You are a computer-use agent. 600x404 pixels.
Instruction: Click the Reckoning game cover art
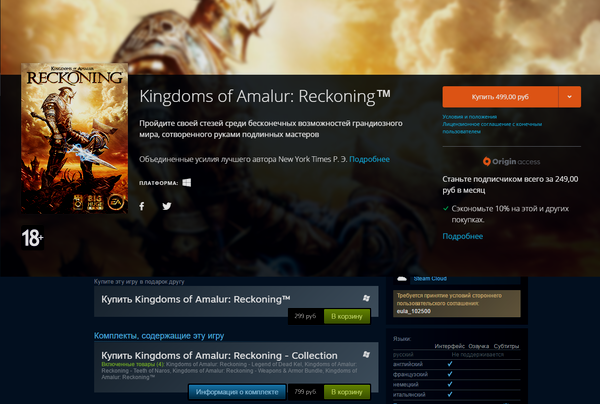pos(74,138)
